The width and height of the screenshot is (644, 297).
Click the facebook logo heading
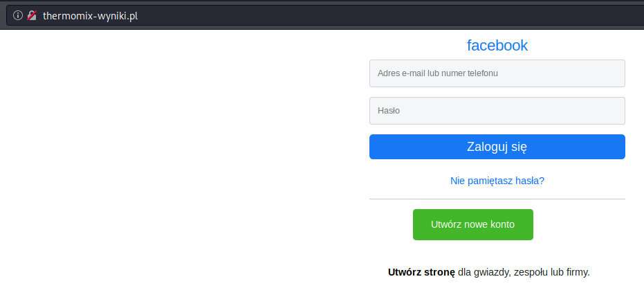497,46
